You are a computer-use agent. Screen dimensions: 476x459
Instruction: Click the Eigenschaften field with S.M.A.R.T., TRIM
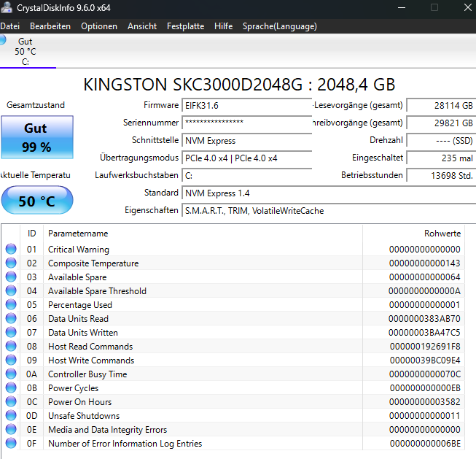(329, 211)
